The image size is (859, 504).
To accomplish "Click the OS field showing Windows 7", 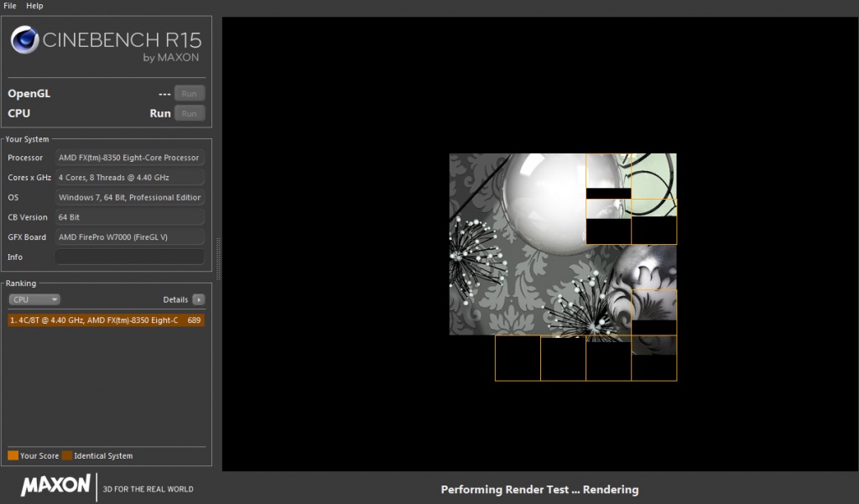I will (x=130, y=197).
